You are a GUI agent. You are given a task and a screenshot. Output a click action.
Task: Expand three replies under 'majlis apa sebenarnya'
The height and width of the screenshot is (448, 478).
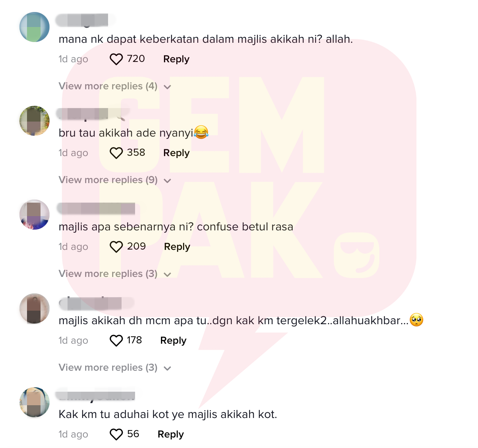pyautogui.click(x=115, y=274)
